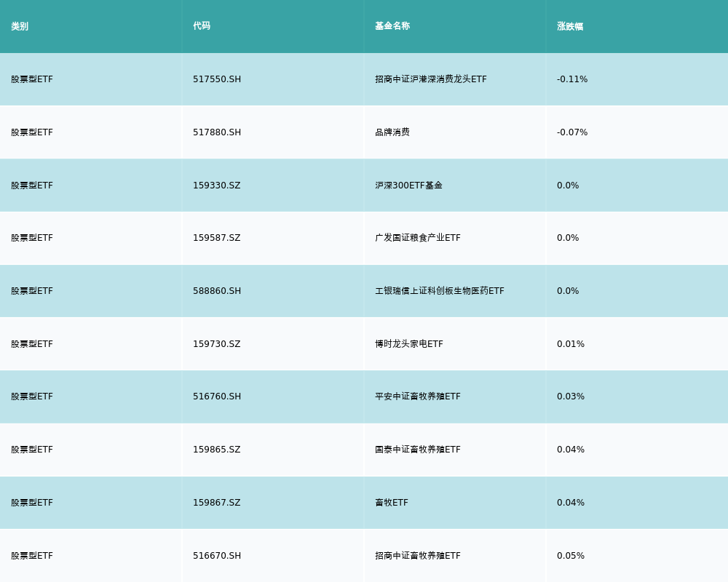Screen dimensions: 728x582
Task: Click the 0.03% change value
Action: (571, 396)
